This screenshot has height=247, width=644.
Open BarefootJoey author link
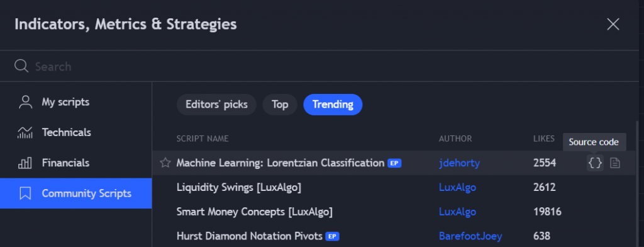[470, 236]
